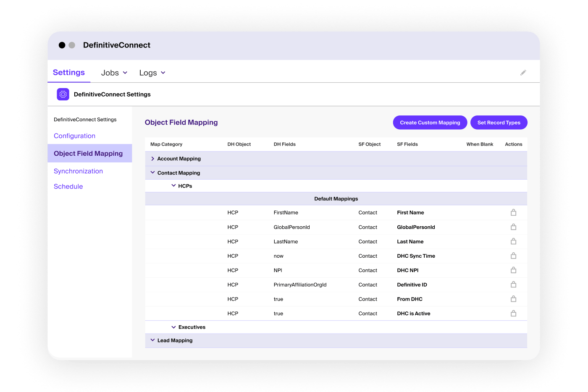Click the Actions column header
Viewport: 588px width, 392px height.
pos(514,144)
